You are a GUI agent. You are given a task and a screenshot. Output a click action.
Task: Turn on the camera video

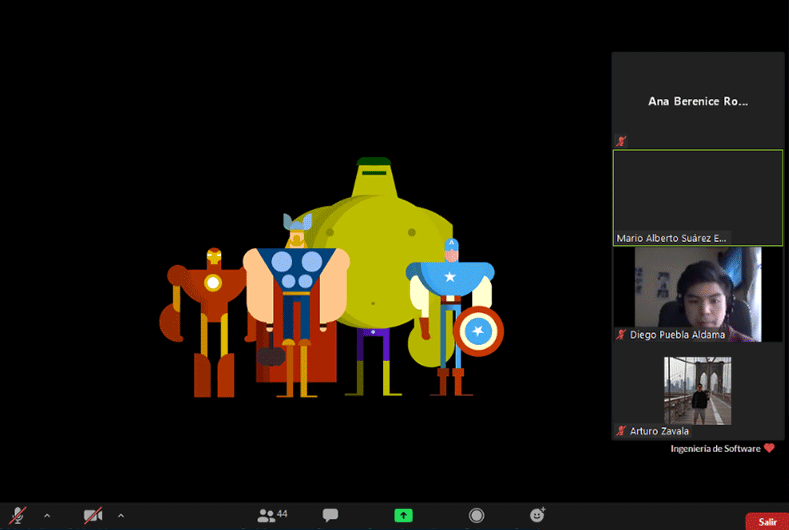(93, 515)
